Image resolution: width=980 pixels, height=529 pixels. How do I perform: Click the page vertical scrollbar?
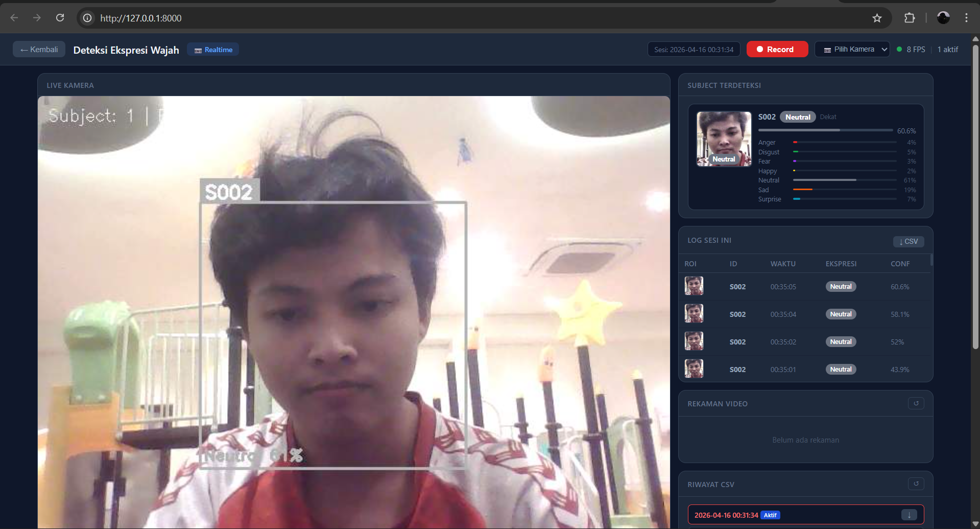pos(975,197)
